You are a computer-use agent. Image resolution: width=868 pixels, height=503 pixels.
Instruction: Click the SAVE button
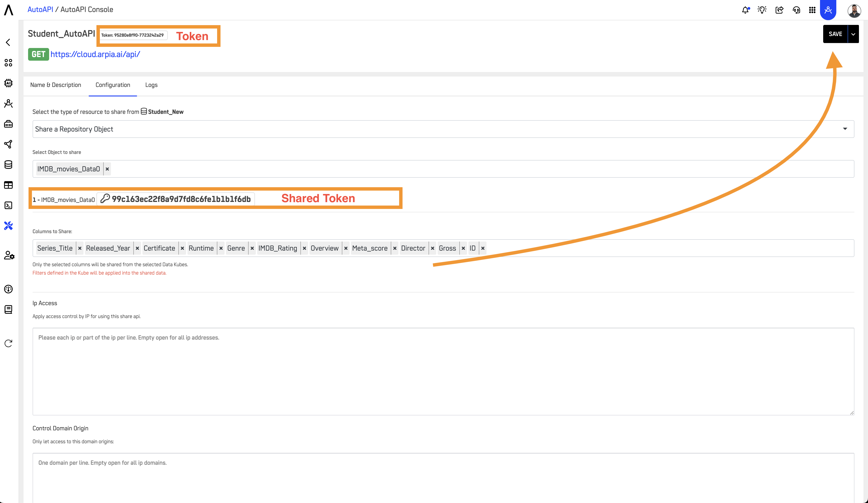(835, 34)
